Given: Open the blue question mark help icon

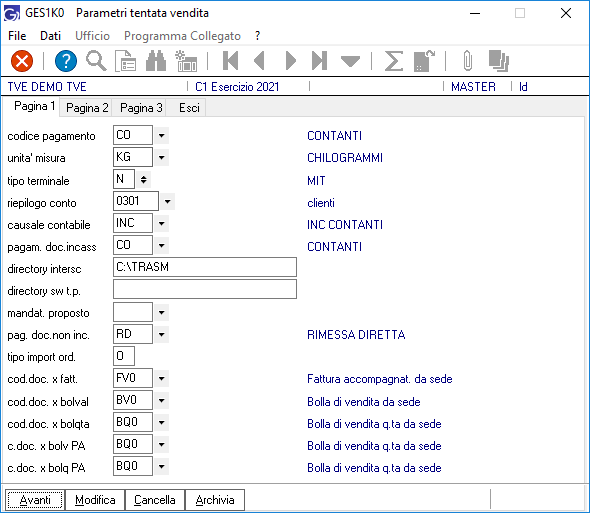Looking at the screenshot, I should (x=66, y=61).
